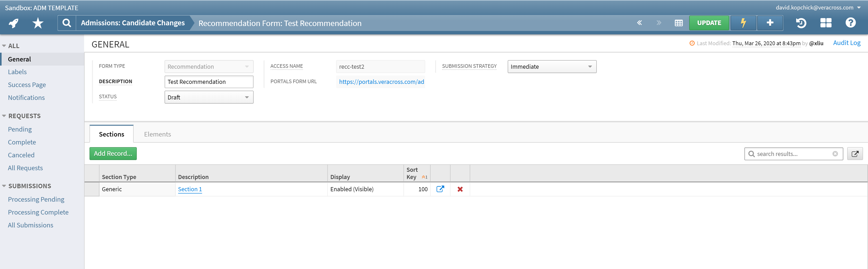The image size is (868, 269).
Task: Collapse the REQUESTS sidebar section
Action: [x=4, y=116]
